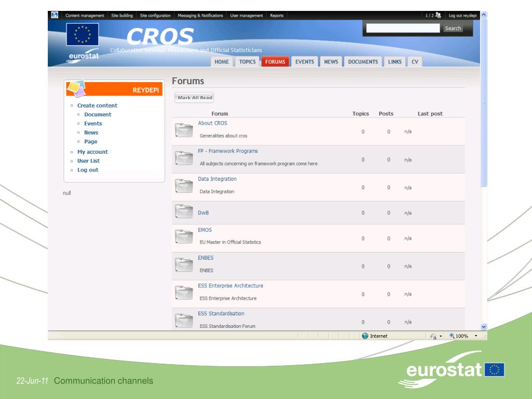Open the News link in sidebar

pyautogui.click(x=91, y=132)
